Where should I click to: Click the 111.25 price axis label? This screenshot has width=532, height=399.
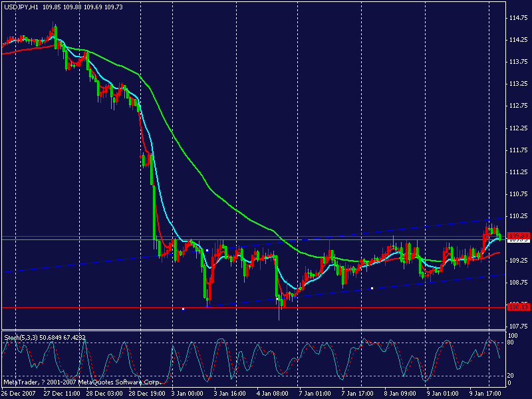click(519, 172)
